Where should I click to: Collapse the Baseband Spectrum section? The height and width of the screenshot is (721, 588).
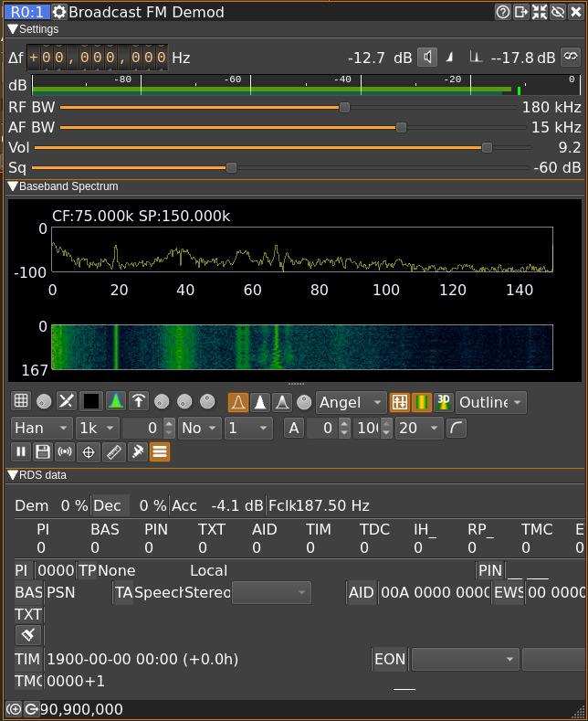point(13,186)
